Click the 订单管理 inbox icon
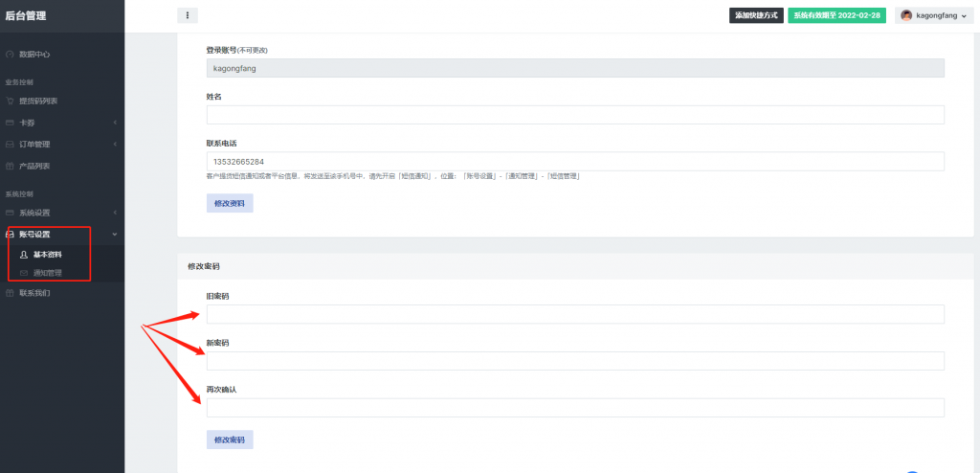 click(x=10, y=144)
